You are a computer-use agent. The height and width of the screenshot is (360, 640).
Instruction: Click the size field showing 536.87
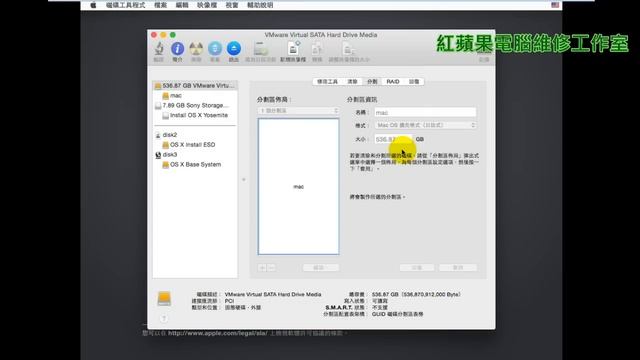tap(393, 139)
